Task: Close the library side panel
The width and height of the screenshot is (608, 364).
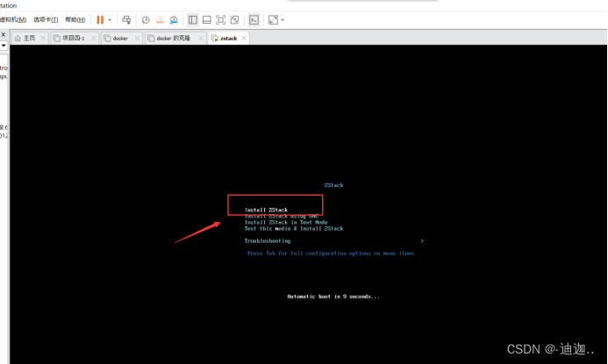Action: click(x=4, y=34)
